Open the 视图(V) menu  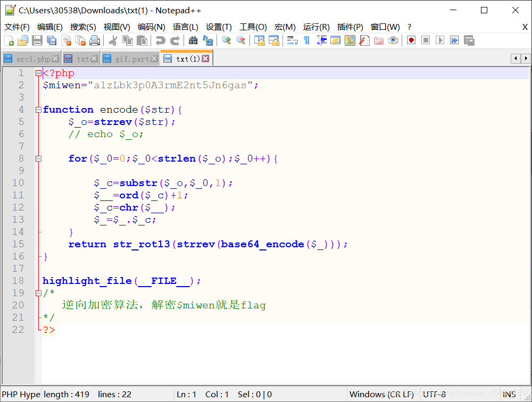pos(117,27)
